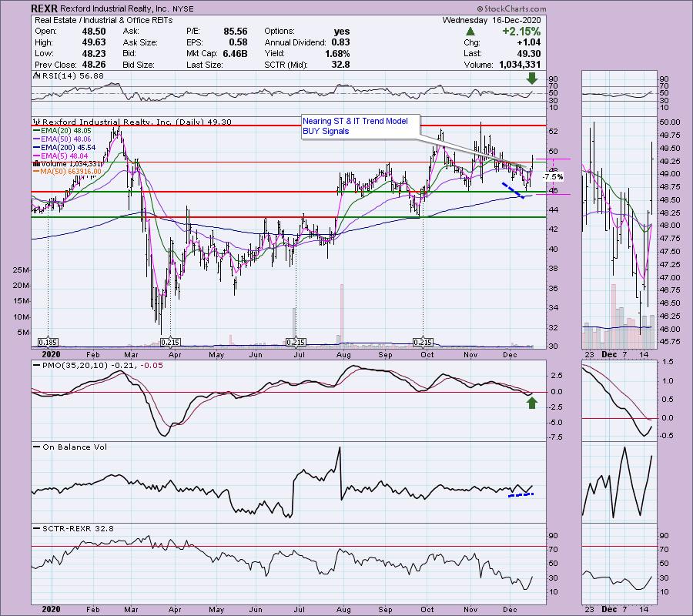Click the OHLC bar icon before Rexford (Daily)
This screenshot has height=616, width=693.
(x=37, y=122)
